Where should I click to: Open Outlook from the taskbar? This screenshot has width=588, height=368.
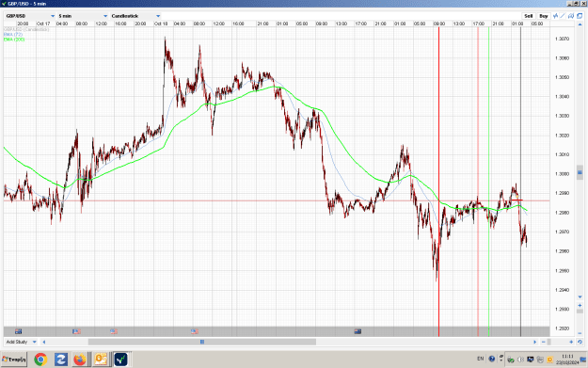[x=101, y=360]
